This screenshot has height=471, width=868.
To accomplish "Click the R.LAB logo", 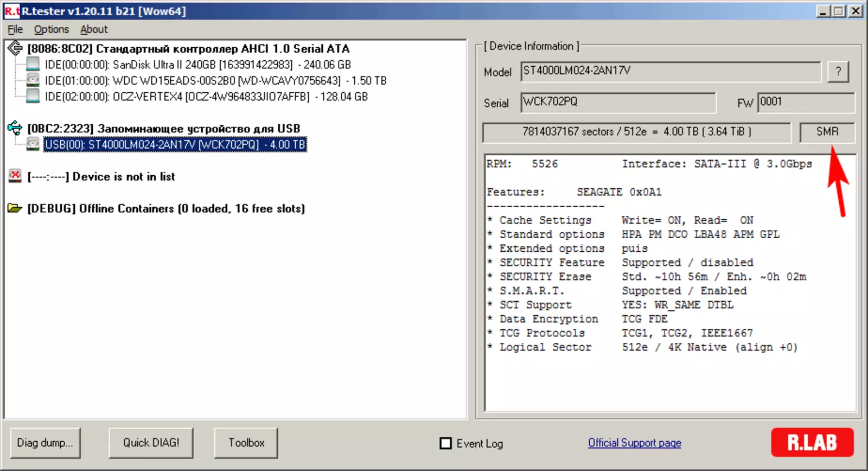I will coord(812,442).
